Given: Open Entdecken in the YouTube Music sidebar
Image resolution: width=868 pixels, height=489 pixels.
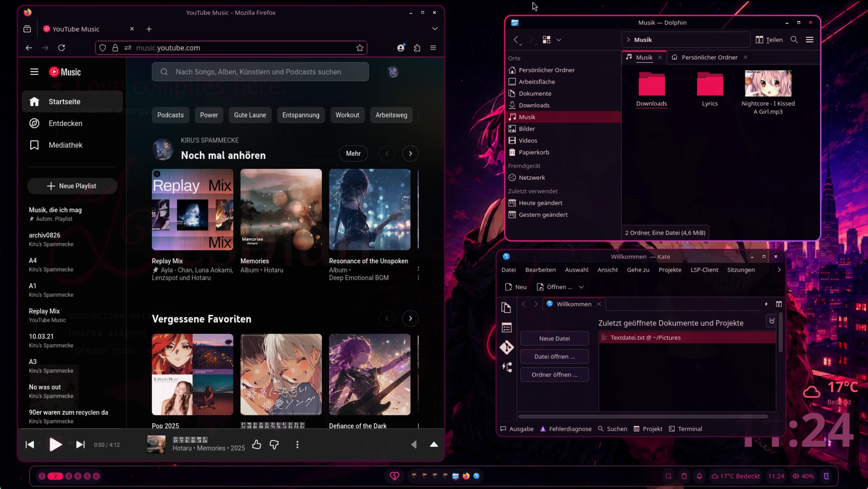Looking at the screenshot, I should [72, 123].
